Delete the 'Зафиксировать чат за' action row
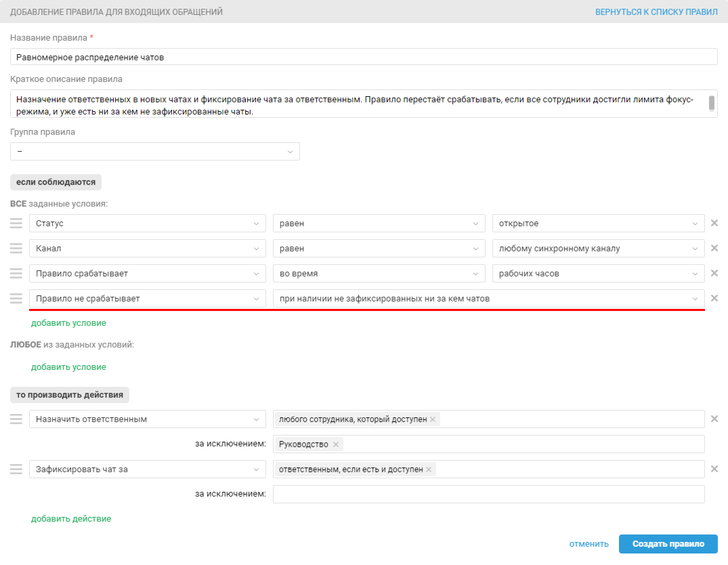The width and height of the screenshot is (728, 565). click(714, 469)
